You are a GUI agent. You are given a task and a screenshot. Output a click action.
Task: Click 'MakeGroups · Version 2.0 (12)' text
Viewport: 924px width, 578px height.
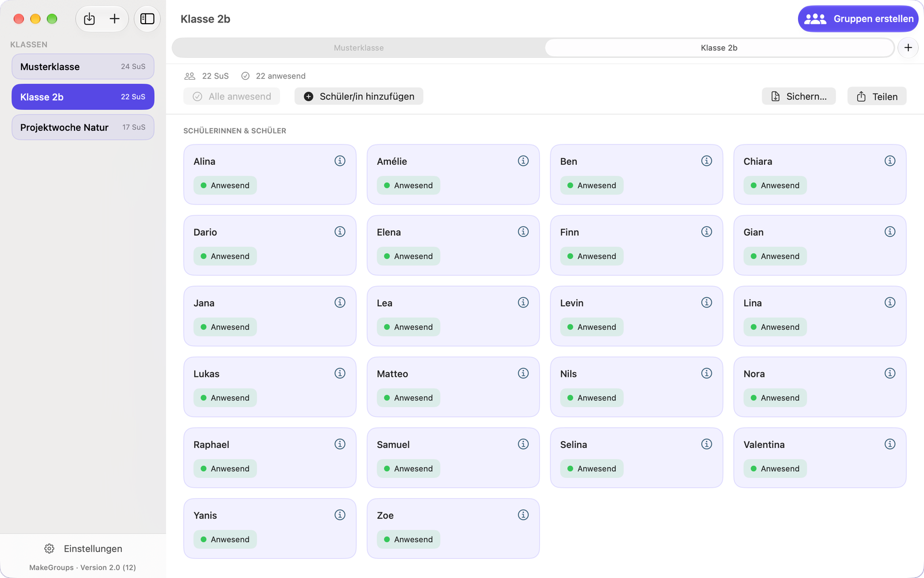pyautogui.click(x=83, y=568)
